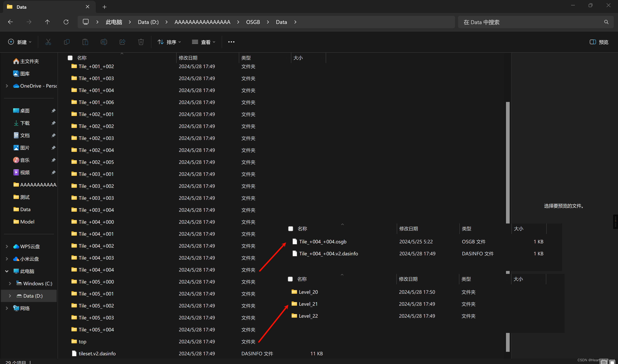Open search with the magnifier icon
Image resolution: width=618 pixels, height=364 pixels.
point(606,22)
